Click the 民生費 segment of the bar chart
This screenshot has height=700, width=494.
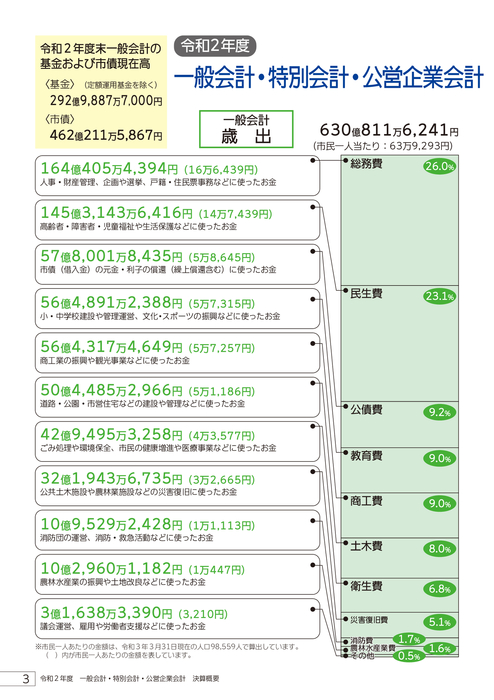point(400,343)
